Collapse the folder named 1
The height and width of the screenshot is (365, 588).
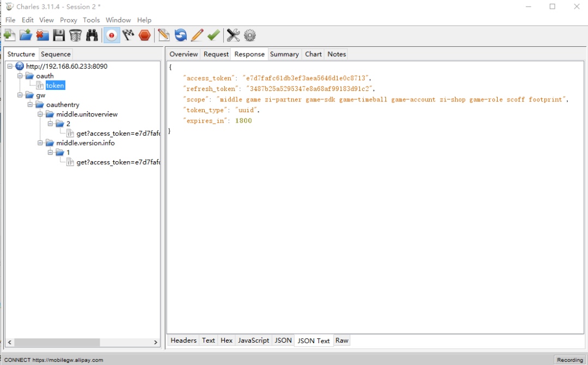tap(50, 153)
